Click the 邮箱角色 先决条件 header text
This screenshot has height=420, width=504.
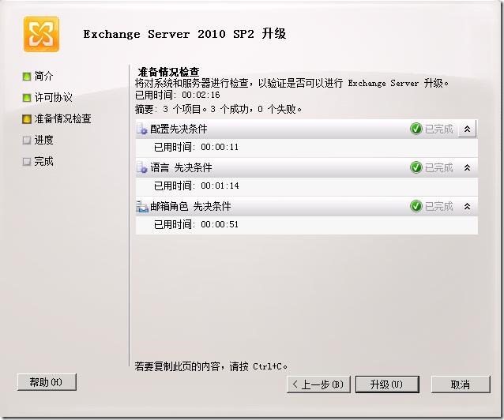click(190, 206)
